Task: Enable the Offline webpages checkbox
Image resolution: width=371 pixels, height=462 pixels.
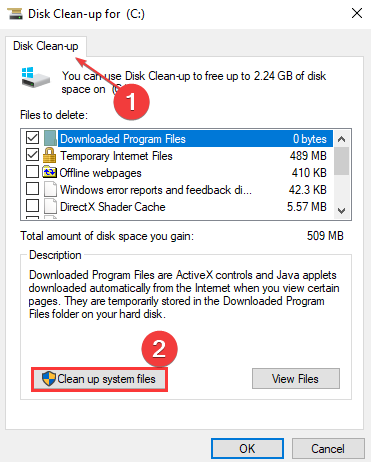Action: pos(32,172)
